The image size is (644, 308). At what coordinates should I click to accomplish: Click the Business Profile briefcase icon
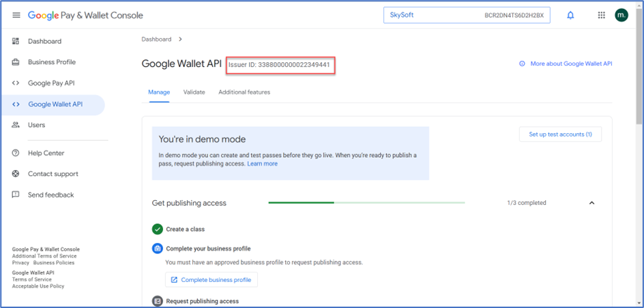point(16,62)
